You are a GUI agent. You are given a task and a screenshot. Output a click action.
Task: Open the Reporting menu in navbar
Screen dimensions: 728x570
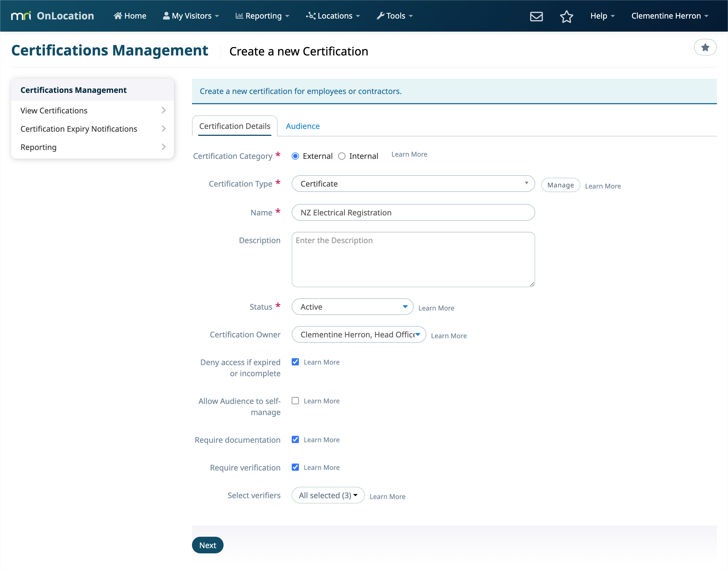[x=262, y=16]
